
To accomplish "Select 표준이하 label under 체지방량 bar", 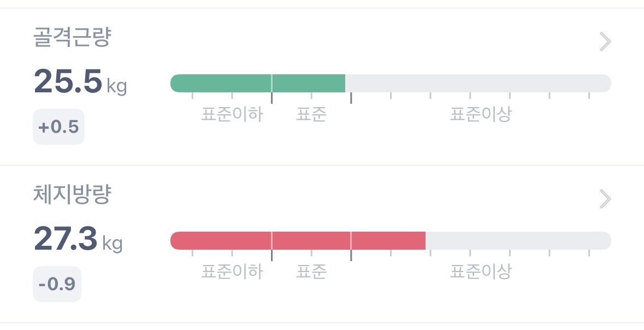I will point(232,272).
